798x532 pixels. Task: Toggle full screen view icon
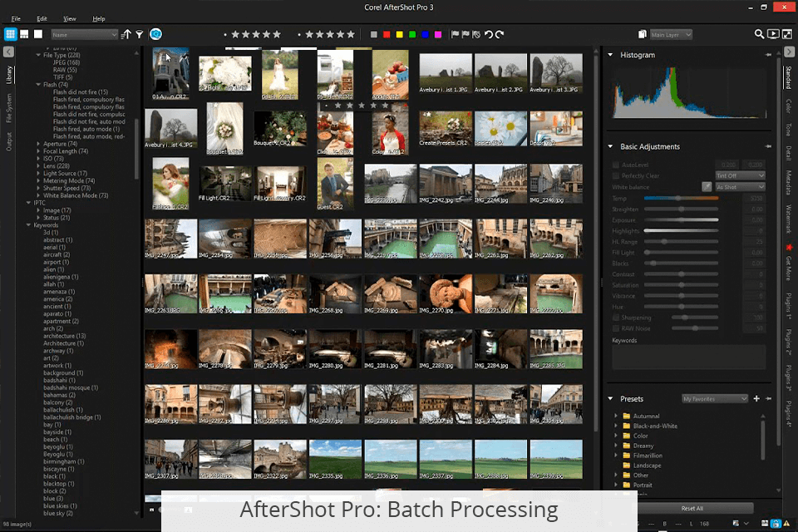[787, 34]
